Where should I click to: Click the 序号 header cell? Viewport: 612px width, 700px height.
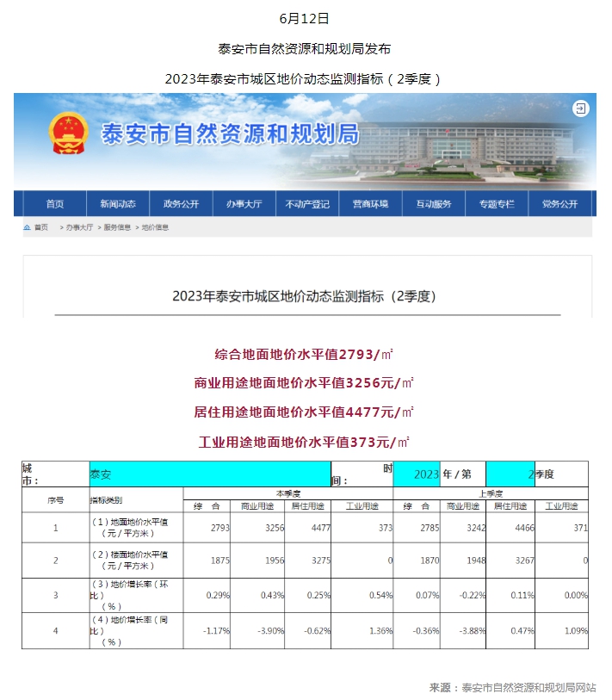[55, 500]
